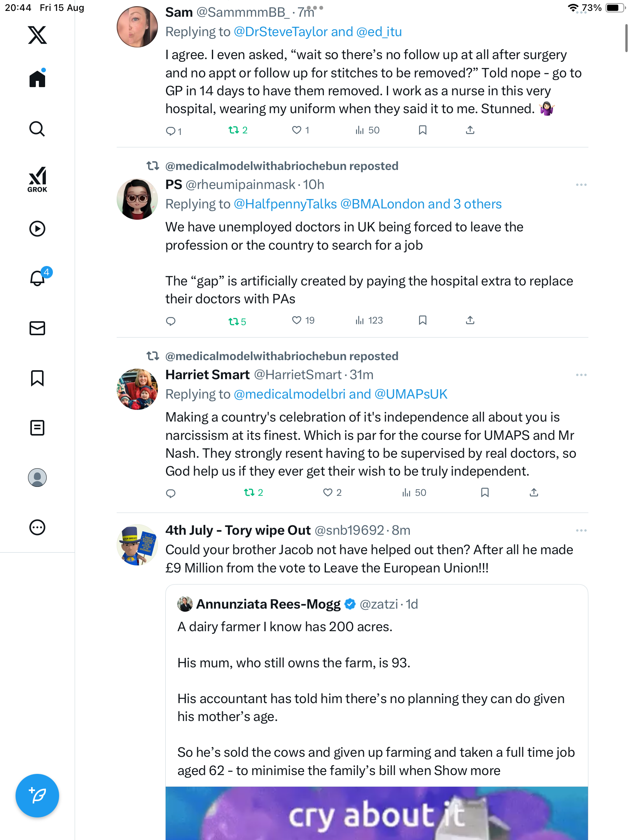Open the Video play icon in sidebar

pyautogui.click(x=37, y=229)
